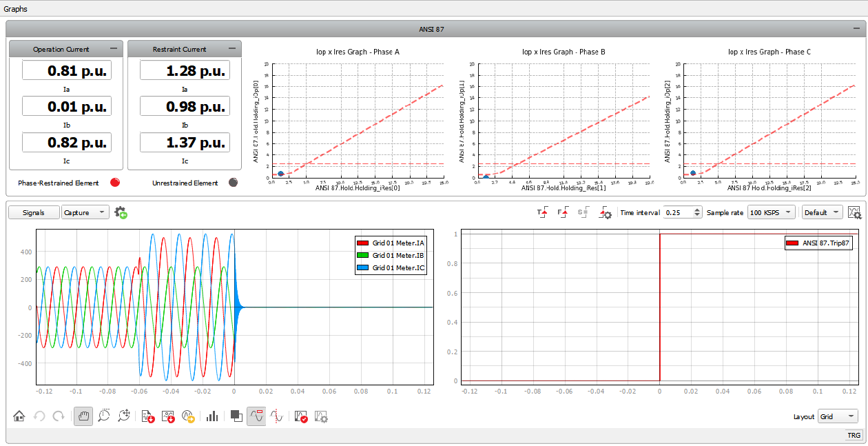Click the home reset view icon

tap(19, 416)
